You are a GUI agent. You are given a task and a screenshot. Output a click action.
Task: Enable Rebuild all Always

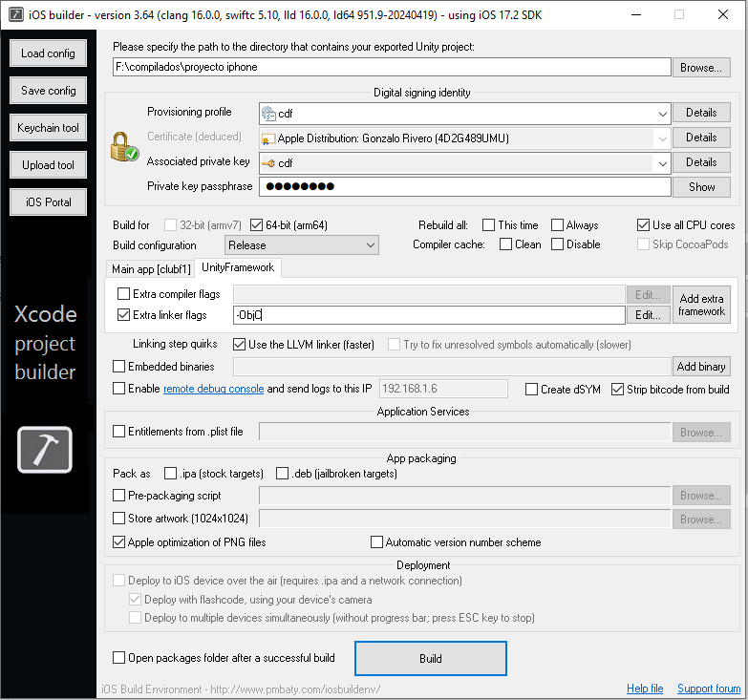[x=557, y=225]
